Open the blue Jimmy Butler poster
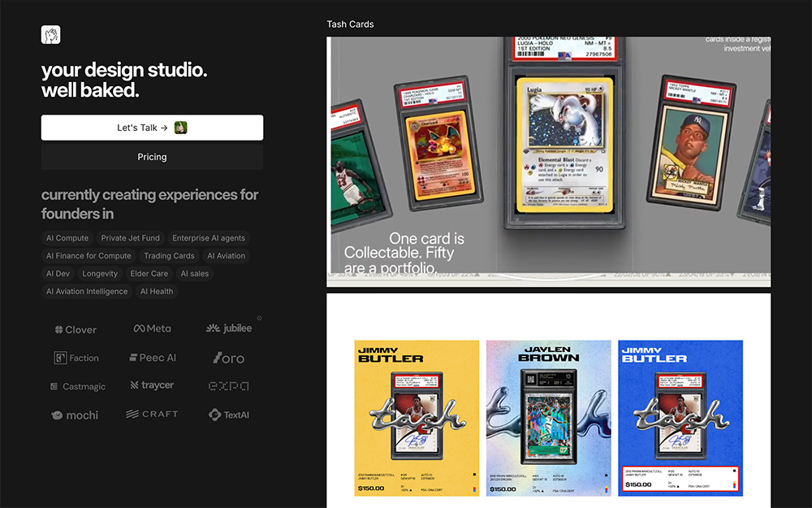 click(x=680, y=419)
